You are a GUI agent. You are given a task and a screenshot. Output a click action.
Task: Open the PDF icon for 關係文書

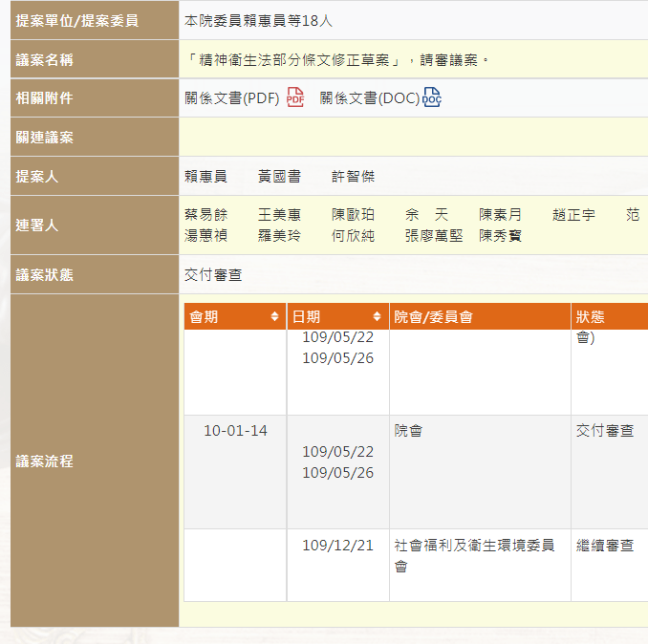tap(295, 97)
